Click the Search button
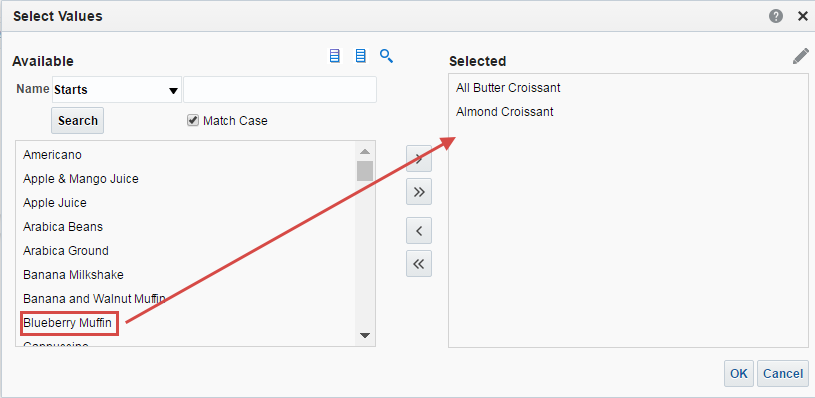The image size is (815, 398). pyautogui.click(x=77, y=121)
